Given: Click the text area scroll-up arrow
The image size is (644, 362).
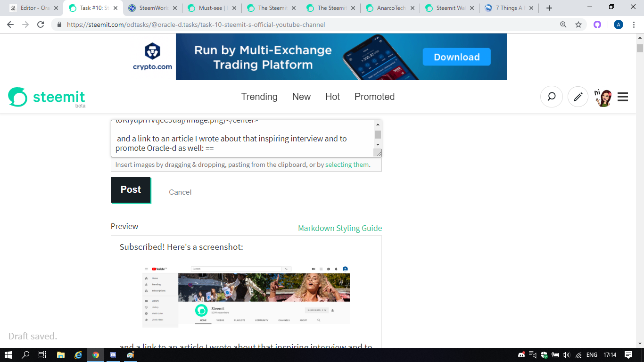Looking at the screenshot, I should pos(378,124).
